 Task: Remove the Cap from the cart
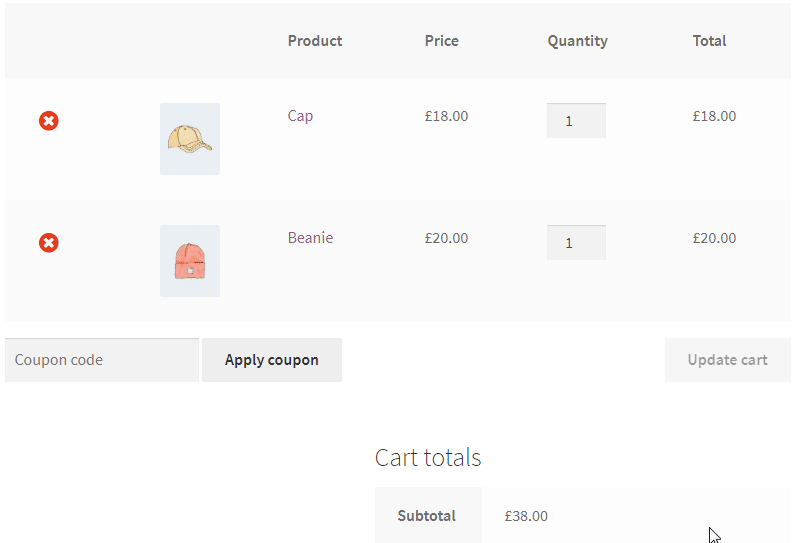(x=48, y=121)
